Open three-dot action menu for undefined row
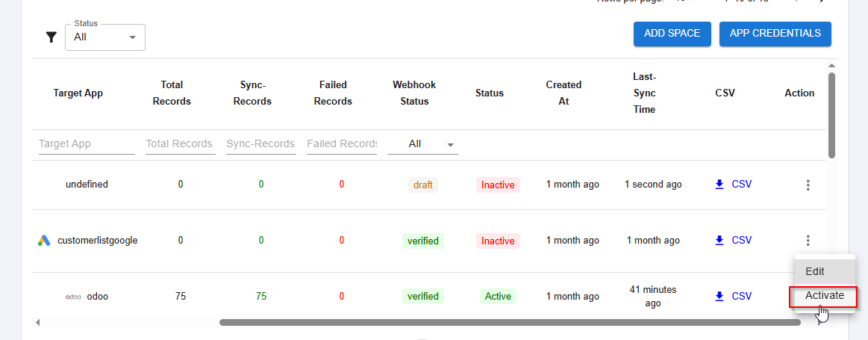The image size is (868, 340). point(808,185)
